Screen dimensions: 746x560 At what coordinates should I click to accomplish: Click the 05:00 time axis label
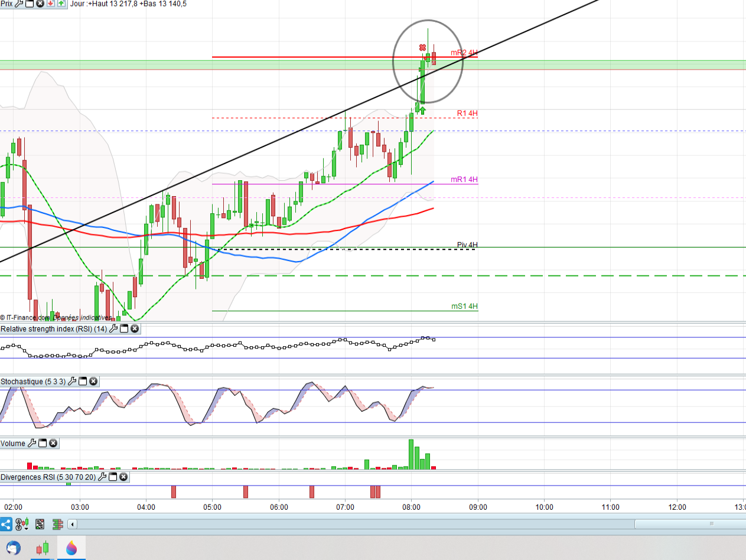tap(212, 507)
